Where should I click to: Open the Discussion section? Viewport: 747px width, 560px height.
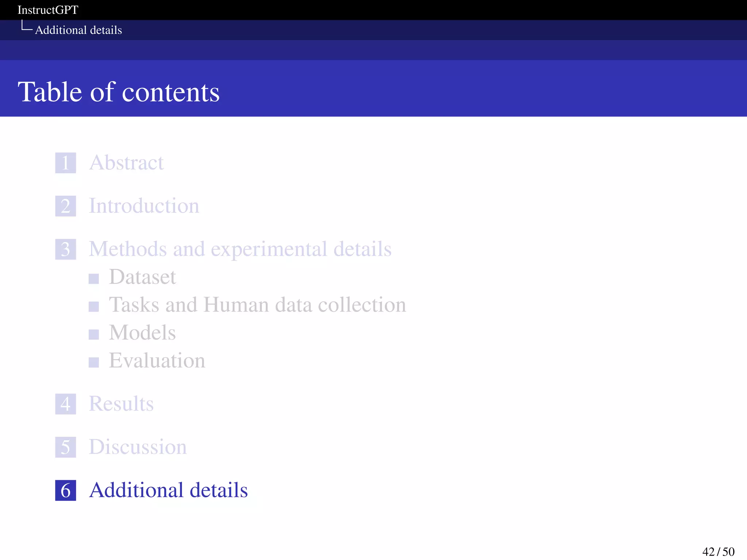138,447
